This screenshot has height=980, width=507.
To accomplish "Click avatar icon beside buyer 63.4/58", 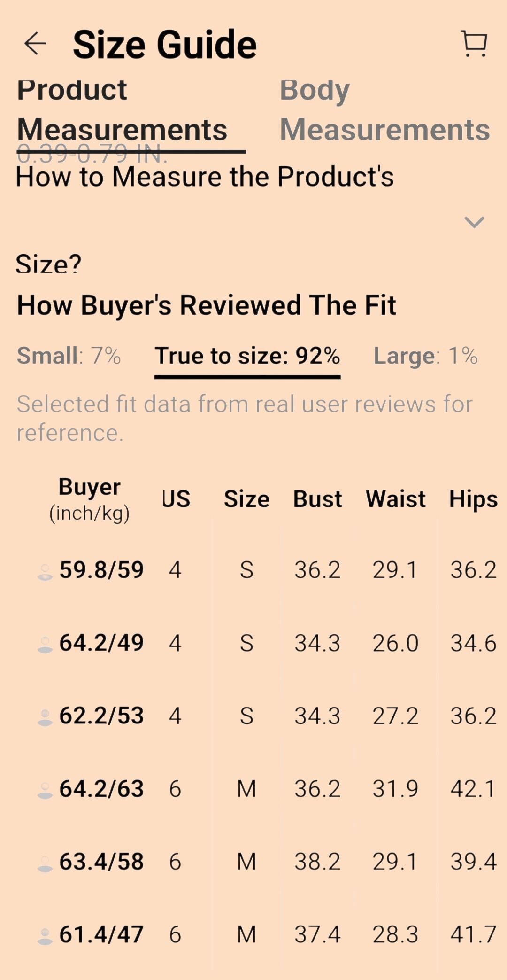I will [45, 863].
